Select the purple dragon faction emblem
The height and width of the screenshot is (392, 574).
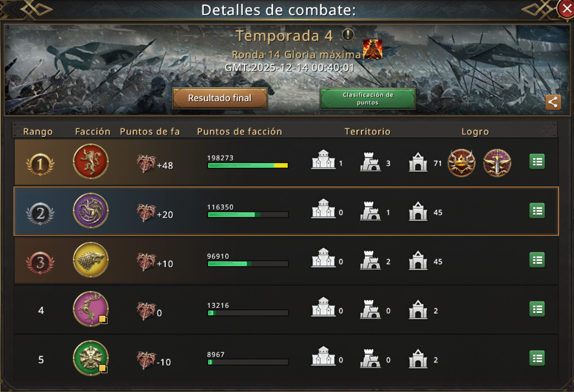(x=91, y=211)
